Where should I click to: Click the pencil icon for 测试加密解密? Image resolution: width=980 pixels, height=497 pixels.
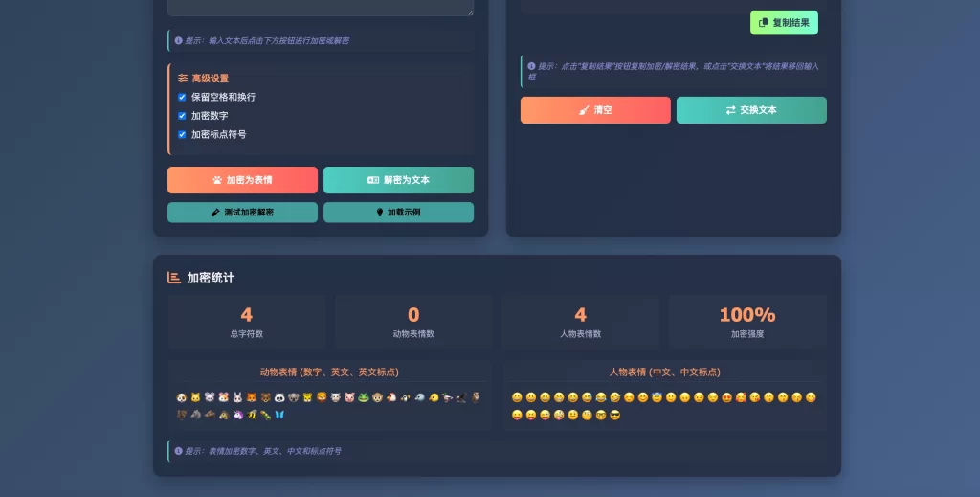point(215,213)
